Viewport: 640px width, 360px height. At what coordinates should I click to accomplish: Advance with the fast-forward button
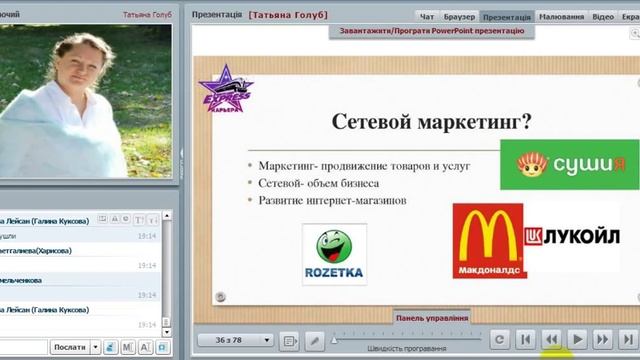(x=603, y=340)
